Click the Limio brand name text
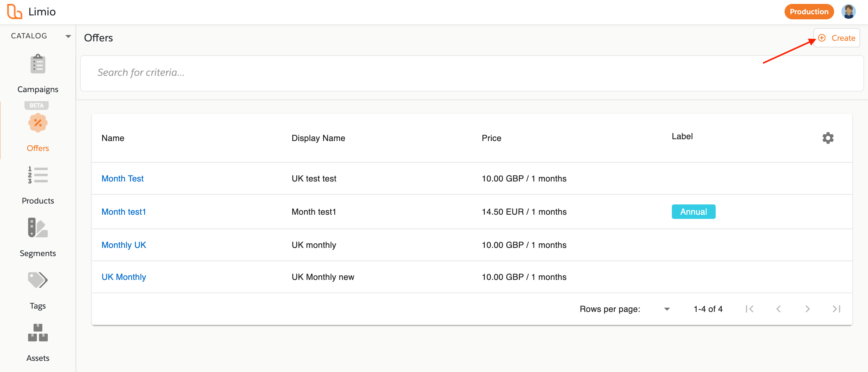Image resolution: width=868 pixels, height=372 pixels. [x=42, y=12]
